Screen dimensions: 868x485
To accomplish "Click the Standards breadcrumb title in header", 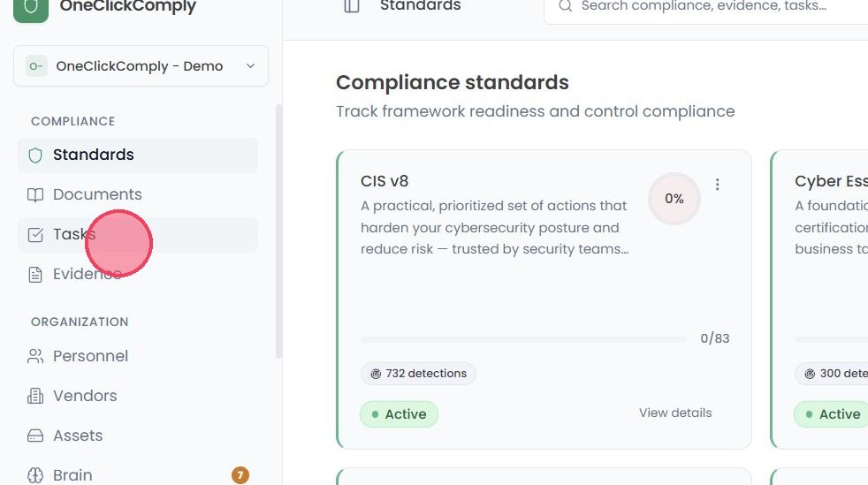I will (x=420, y=6).
